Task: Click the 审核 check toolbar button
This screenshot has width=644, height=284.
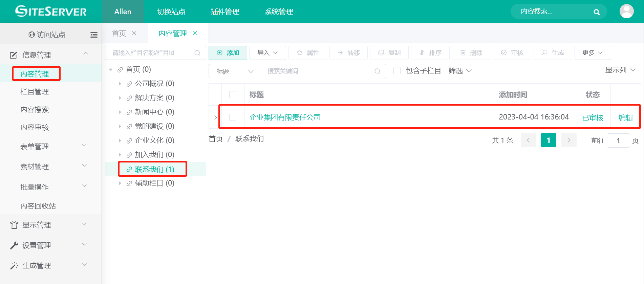Action: [x=512, y=53]
